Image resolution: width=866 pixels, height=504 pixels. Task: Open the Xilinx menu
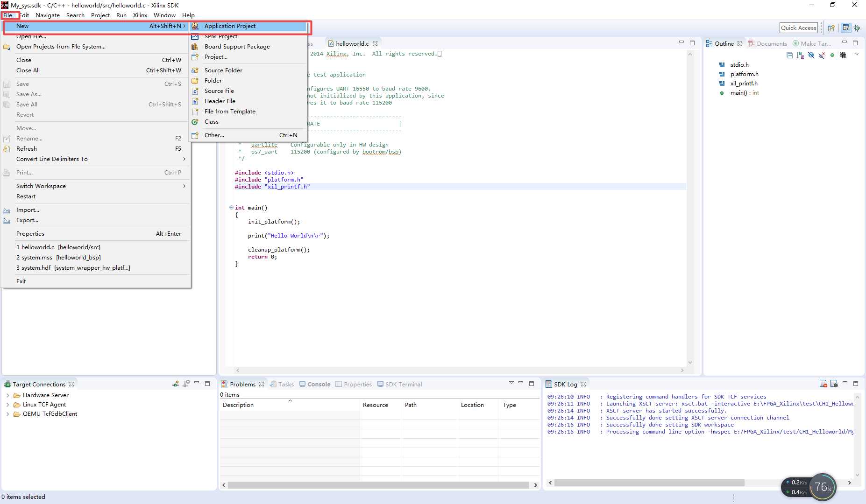[140, 15]
